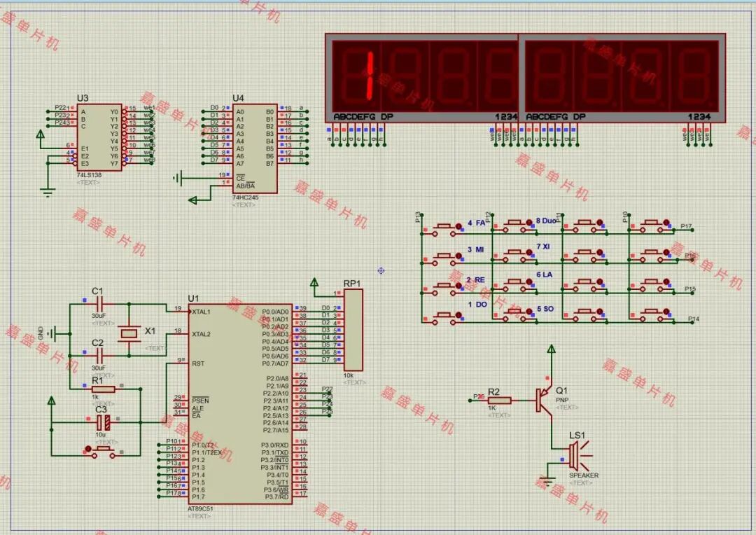This screenshot has height=535, width=756.
Task: Select resistor R1 symbol
Action: coord(103,389)
